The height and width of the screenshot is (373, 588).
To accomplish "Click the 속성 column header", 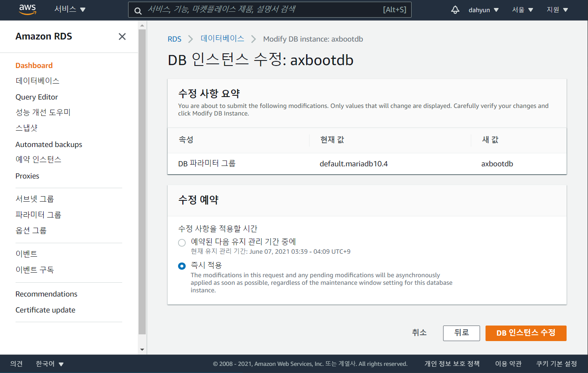I will [186, 140].
